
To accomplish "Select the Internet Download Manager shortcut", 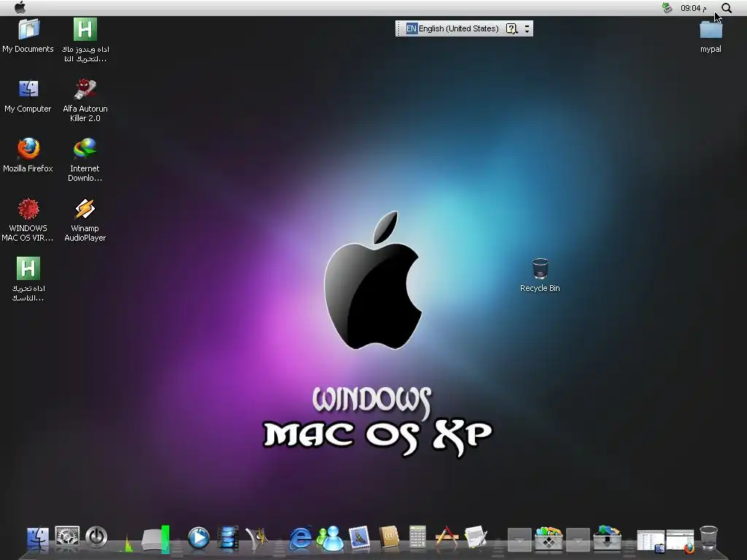I will [85, 160].
